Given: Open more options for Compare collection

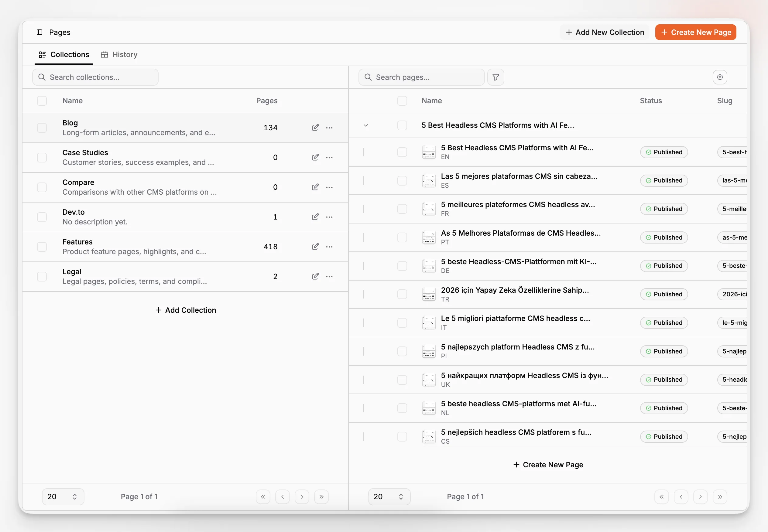Looking at the screenshot, I should (330, 187).
